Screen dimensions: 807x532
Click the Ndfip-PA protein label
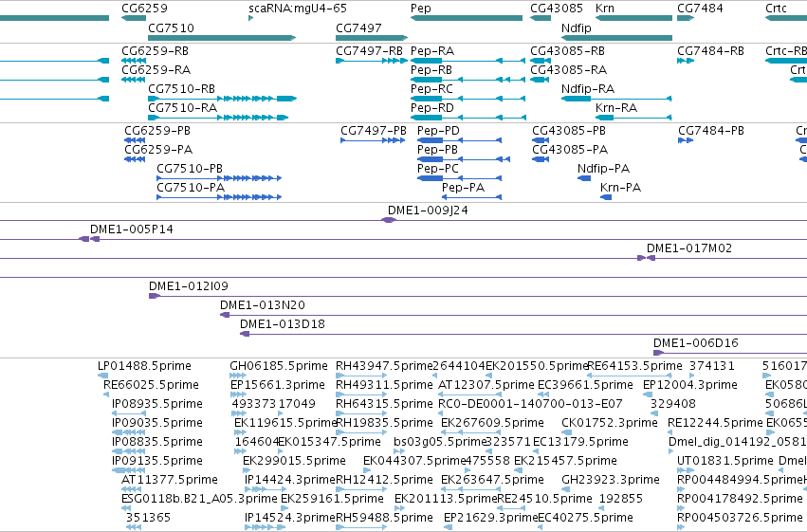pyautogui.click(x=604, y=169)
